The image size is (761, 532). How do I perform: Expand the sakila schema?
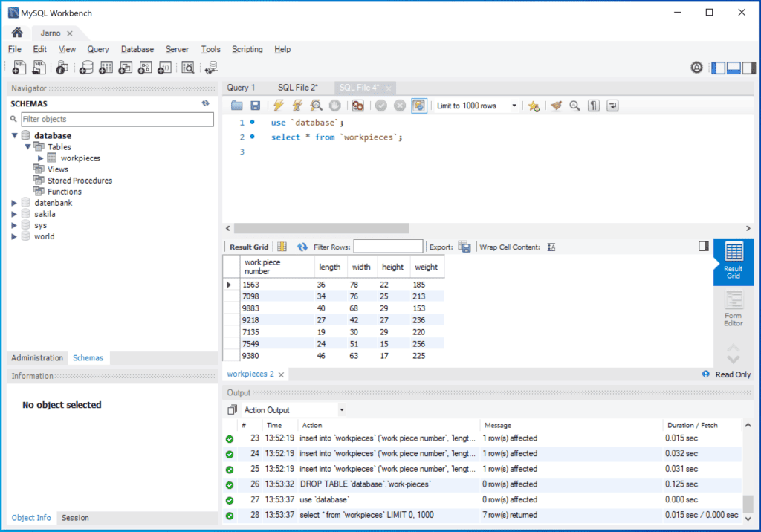13,213
